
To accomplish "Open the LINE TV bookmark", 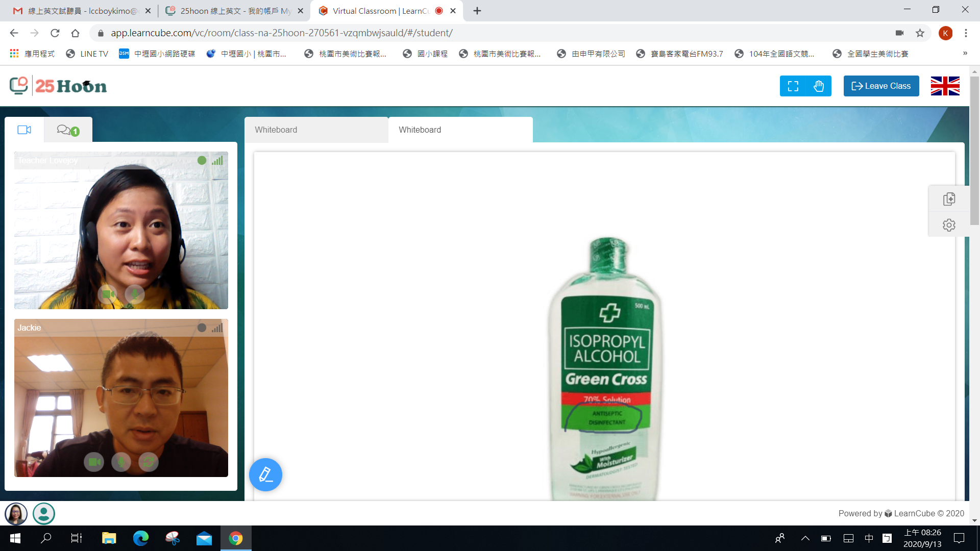I will [87, 54].
